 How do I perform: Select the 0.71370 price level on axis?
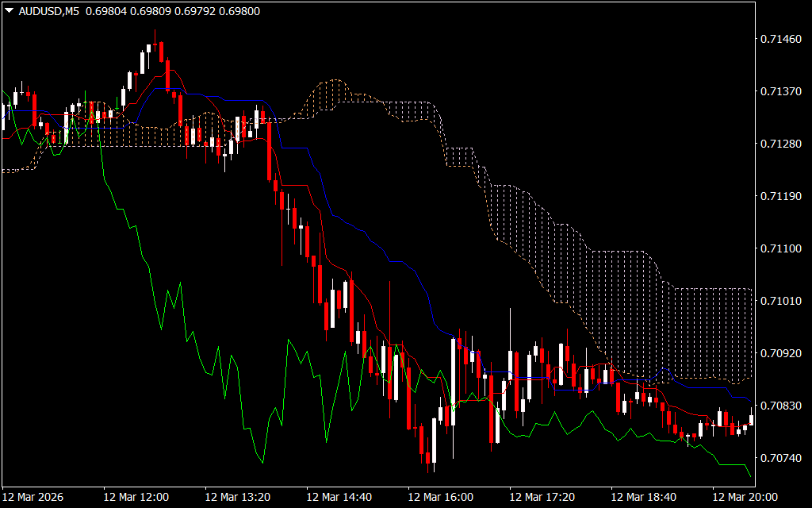tap(779, 91)
